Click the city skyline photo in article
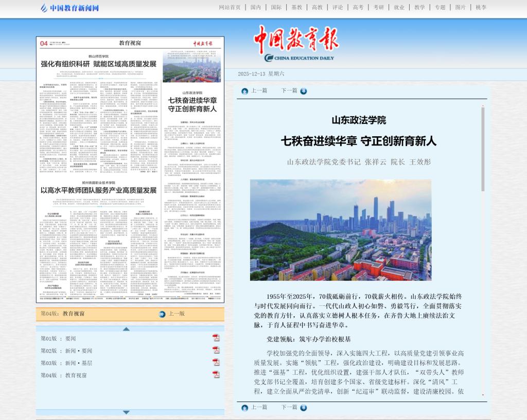Image resolution: width=527 pixels, height=420 pixels. point(341,230)
